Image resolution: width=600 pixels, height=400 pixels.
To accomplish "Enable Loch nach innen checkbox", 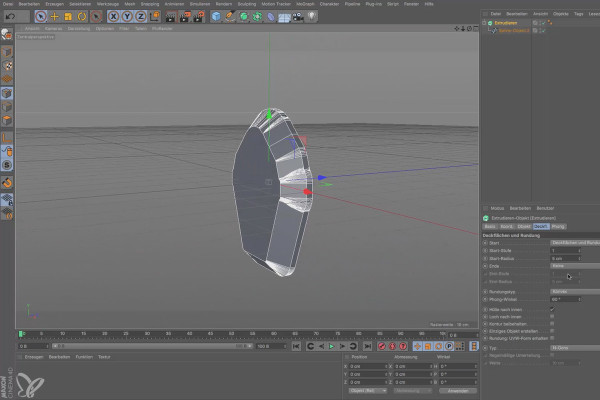I will tap(552, 317).
